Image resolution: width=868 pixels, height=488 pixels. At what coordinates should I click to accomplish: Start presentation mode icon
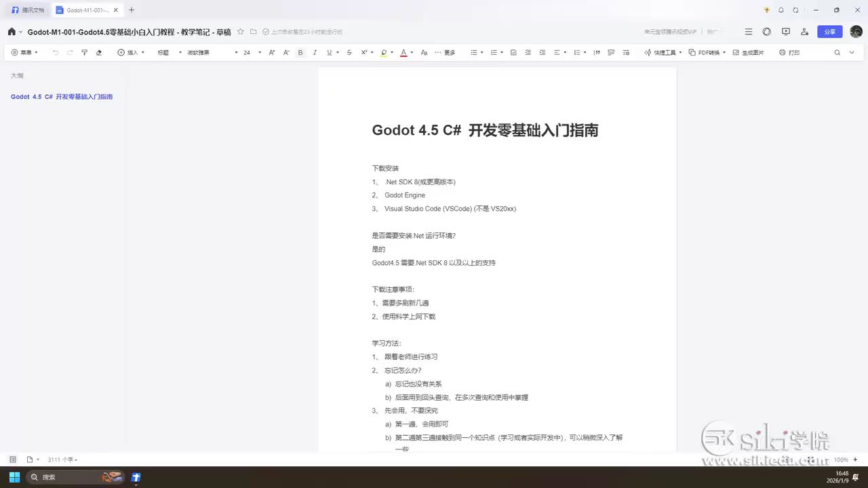[x=786, y=32]
